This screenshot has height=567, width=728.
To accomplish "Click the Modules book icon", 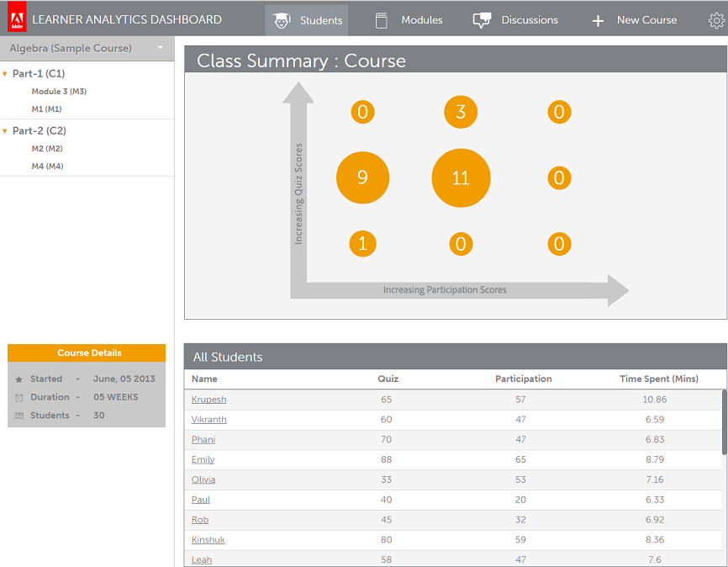I will pyautogui.click(x=382, y=20).
